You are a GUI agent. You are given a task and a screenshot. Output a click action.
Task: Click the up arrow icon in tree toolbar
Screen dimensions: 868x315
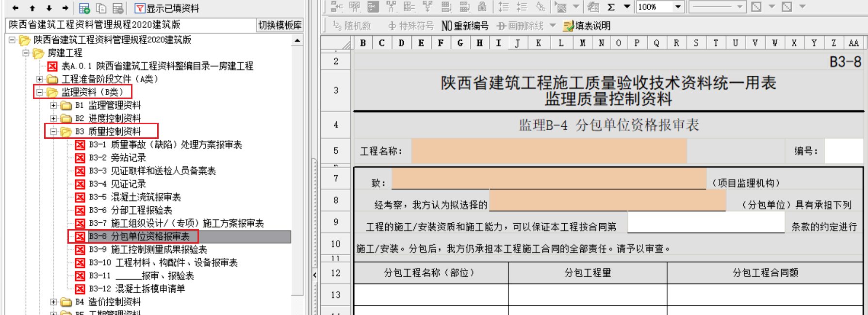(32, 8)
